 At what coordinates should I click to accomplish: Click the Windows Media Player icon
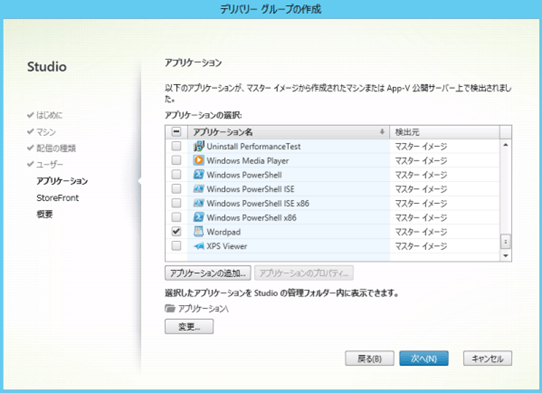coord(198,160)
